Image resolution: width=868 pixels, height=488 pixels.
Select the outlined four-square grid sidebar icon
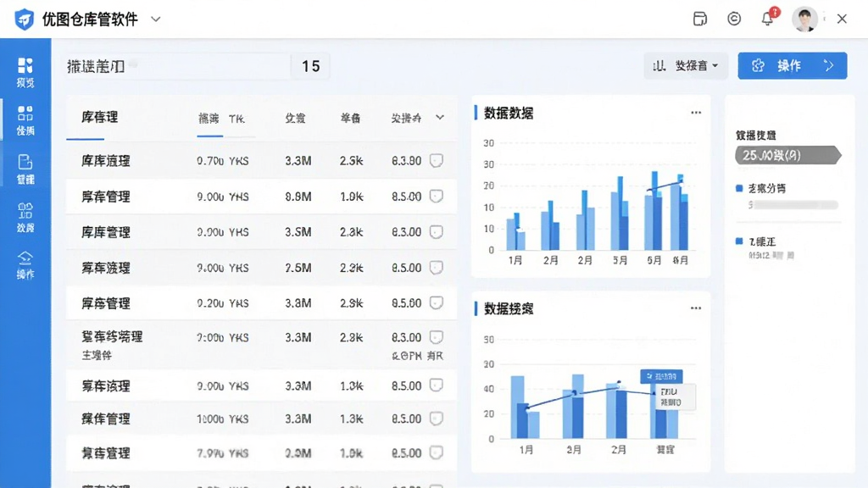[x=25, y=114]
